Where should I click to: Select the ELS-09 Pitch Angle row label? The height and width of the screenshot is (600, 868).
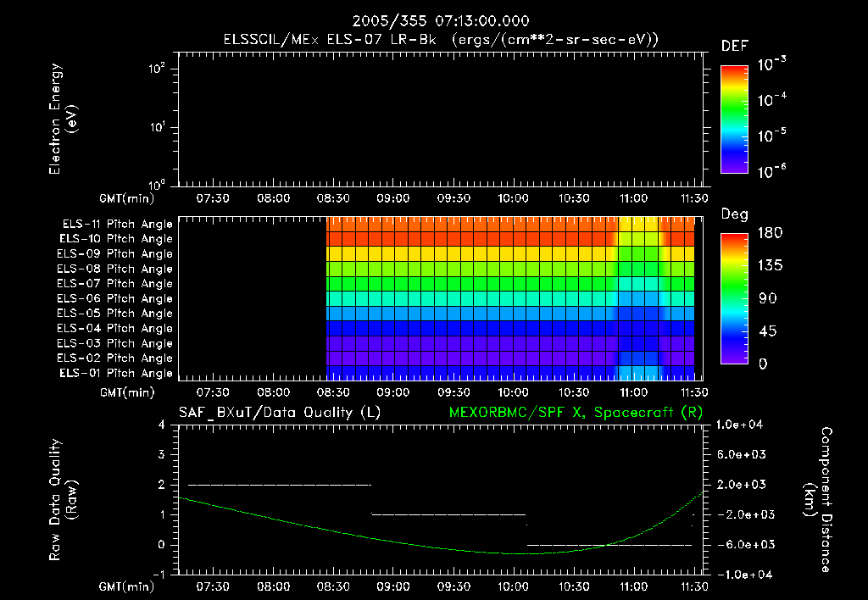tap(114, 253)
